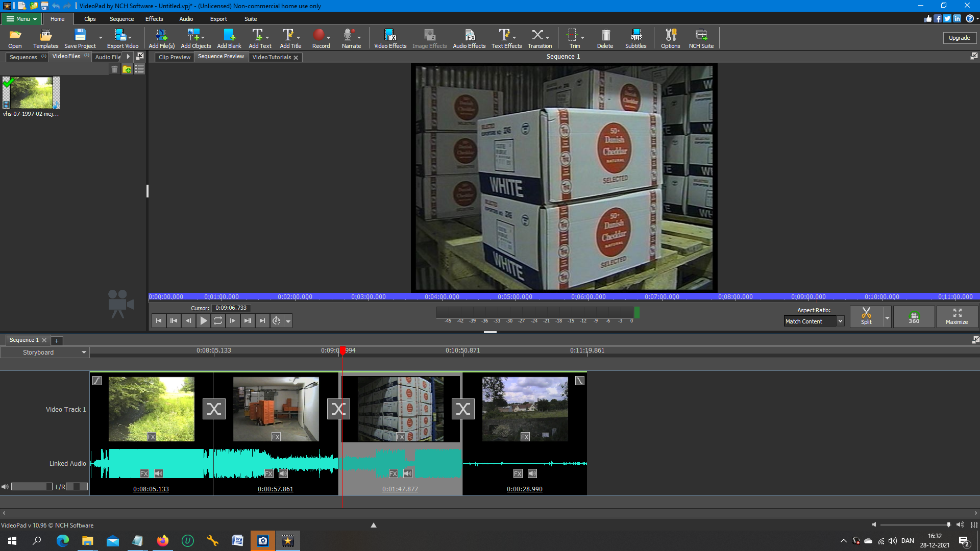Mute the track volume speaker icon
Viewport: 980px width, 551px height.
point(5,487)
